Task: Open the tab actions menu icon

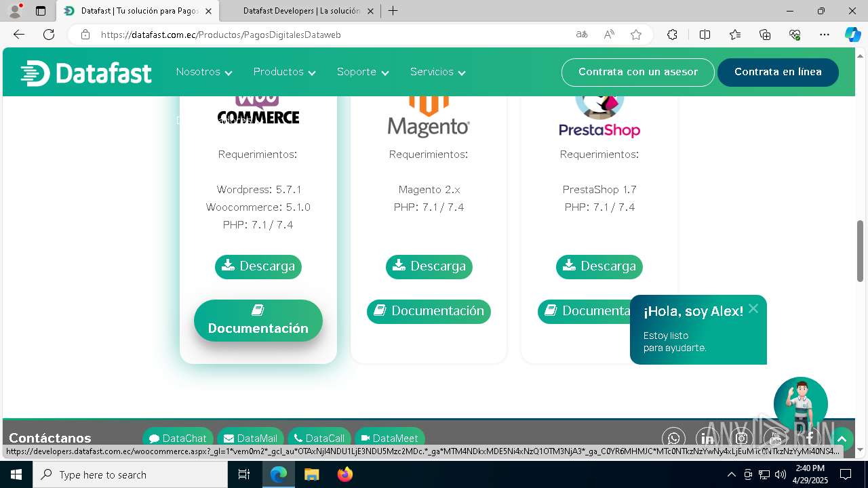Action: click(41, 11)
